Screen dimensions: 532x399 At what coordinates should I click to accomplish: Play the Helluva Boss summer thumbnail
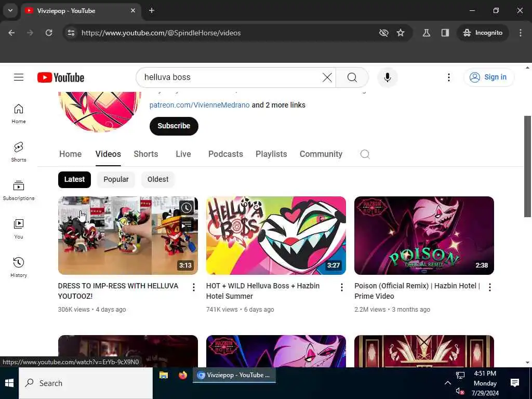point(276,235)
